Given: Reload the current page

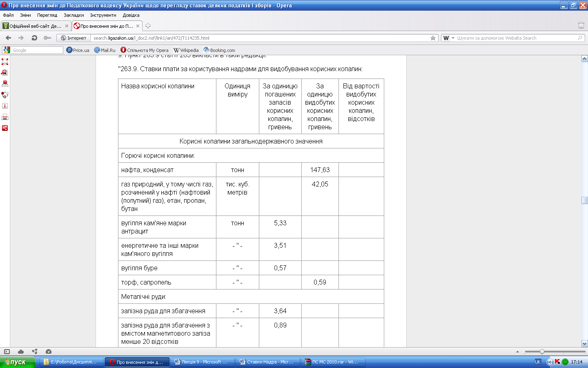Looking at the screenshot, I should click(x=34, y=38).
